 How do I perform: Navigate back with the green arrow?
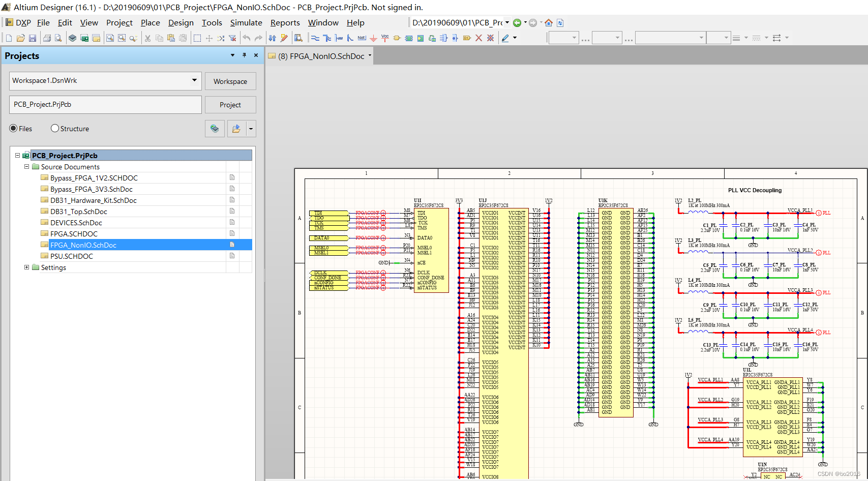pos(517,23)
